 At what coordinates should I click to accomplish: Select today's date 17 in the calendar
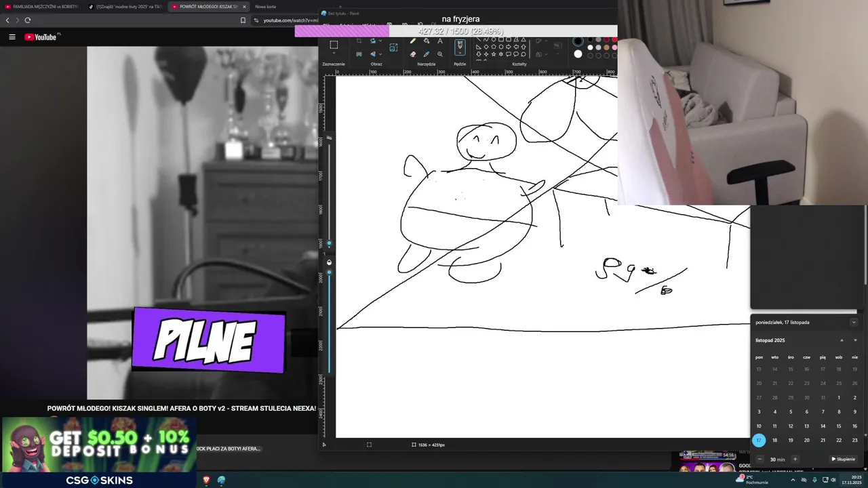point(759,441)
